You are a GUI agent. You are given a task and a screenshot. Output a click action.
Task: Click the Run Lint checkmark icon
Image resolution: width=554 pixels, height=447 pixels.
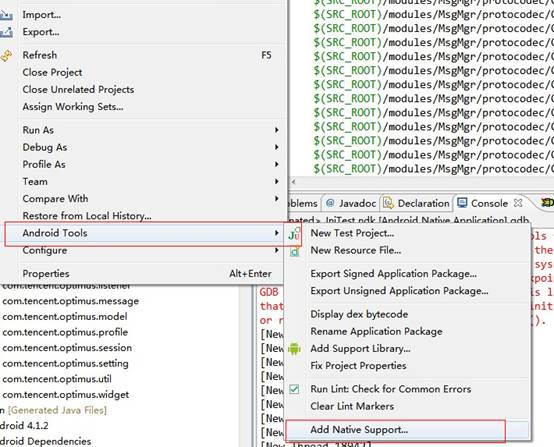294,389
